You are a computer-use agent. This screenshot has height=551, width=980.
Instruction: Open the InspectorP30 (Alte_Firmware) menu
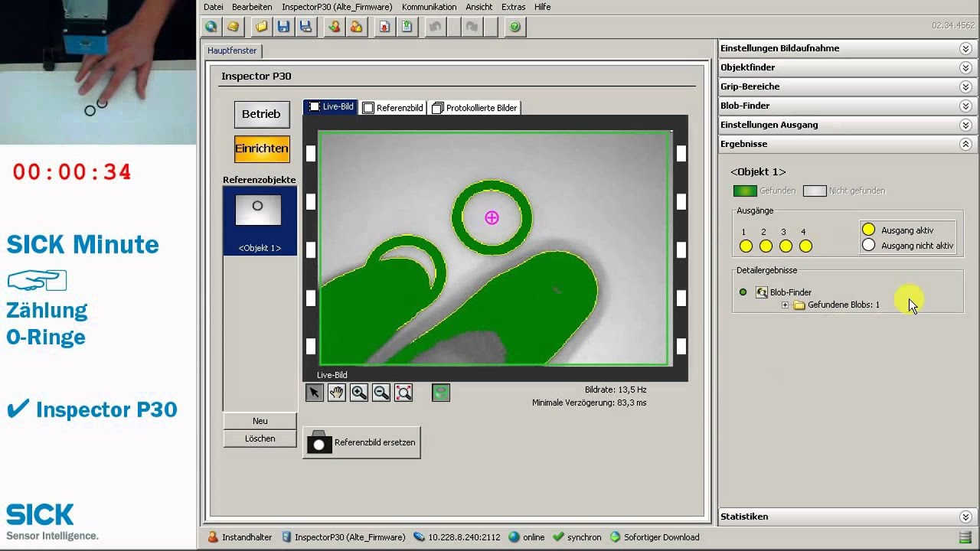[337, 7]
